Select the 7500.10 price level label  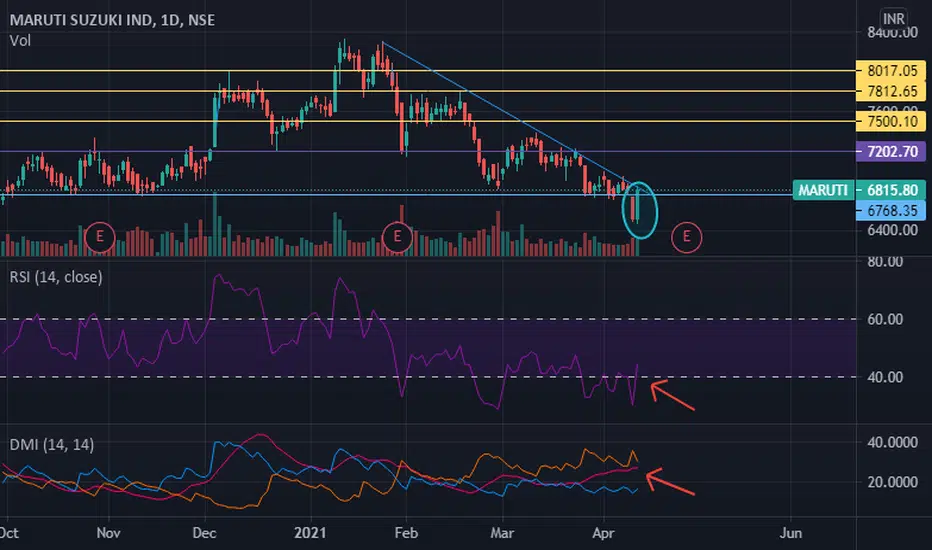click(891, 121)
